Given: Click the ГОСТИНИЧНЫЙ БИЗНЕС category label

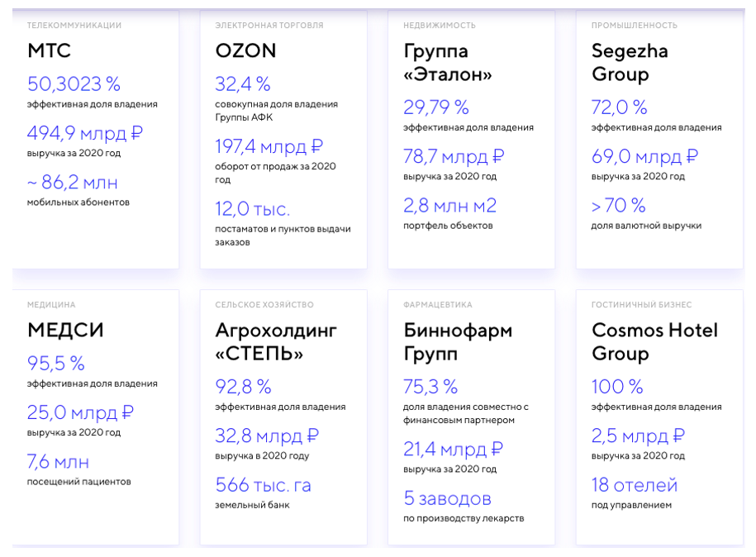Looking at the screenshot, I should click(642, 305).
